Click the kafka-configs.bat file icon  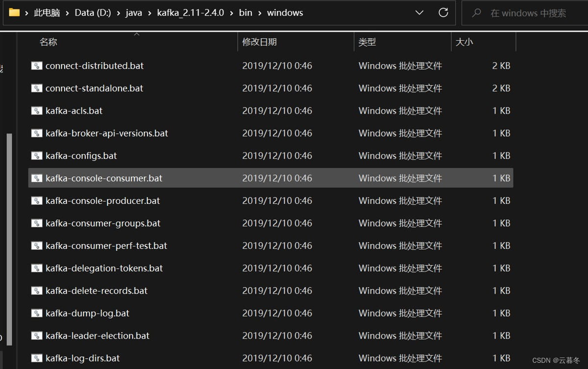coord(37,156)
